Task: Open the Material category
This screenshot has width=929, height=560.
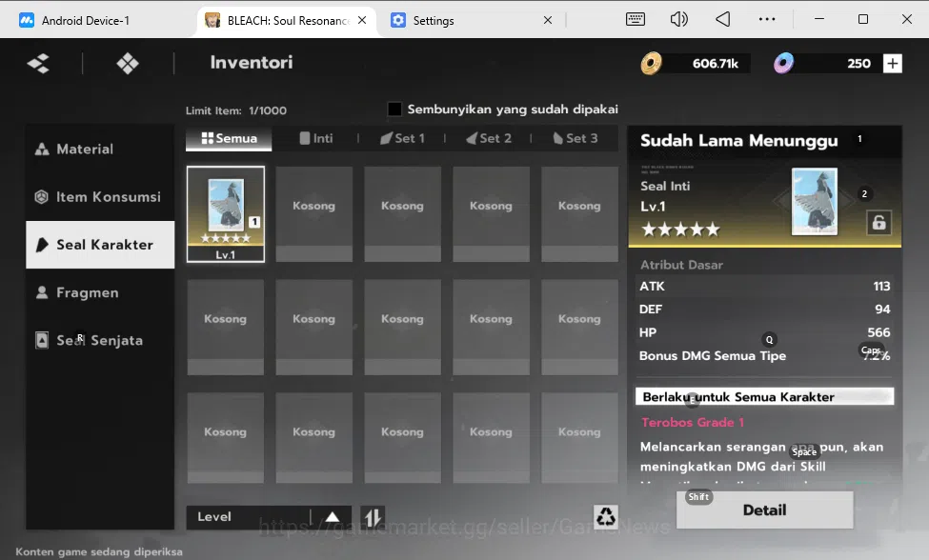Action: pos(99,150)
